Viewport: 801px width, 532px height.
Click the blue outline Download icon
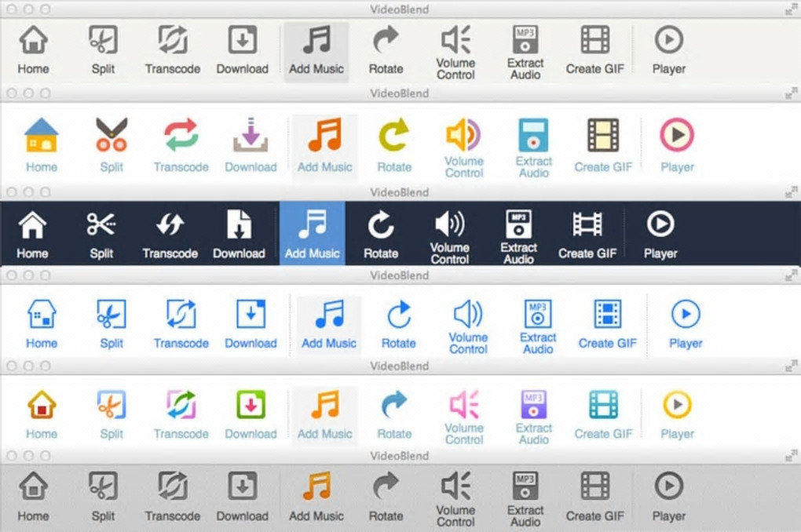[251, 314]
